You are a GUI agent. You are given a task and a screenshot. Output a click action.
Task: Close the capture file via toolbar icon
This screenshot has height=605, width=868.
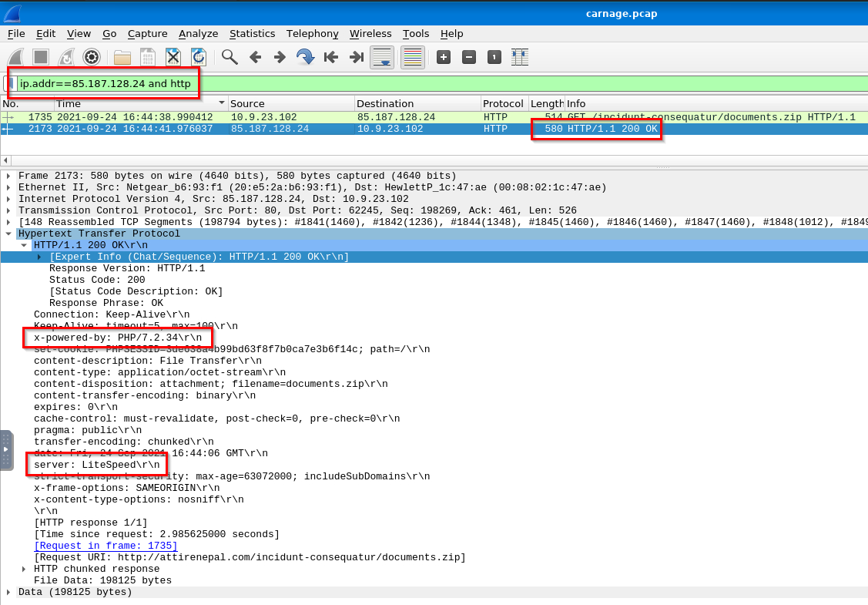coord(173,57)
